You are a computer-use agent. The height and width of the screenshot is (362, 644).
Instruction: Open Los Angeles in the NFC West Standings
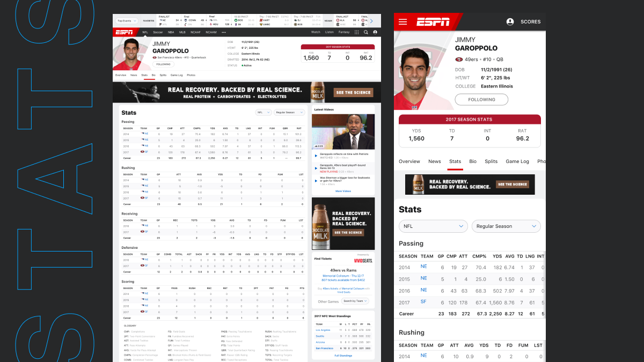(323, 330)
